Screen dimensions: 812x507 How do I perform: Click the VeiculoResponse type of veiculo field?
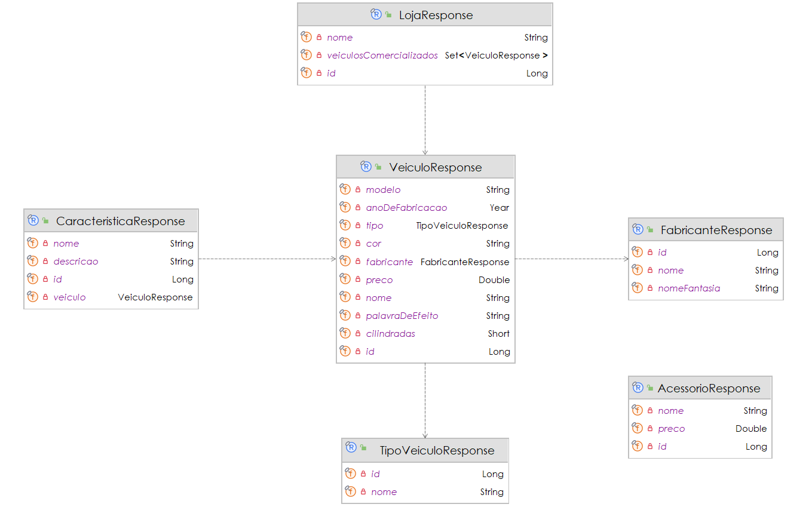pos(155,297)
